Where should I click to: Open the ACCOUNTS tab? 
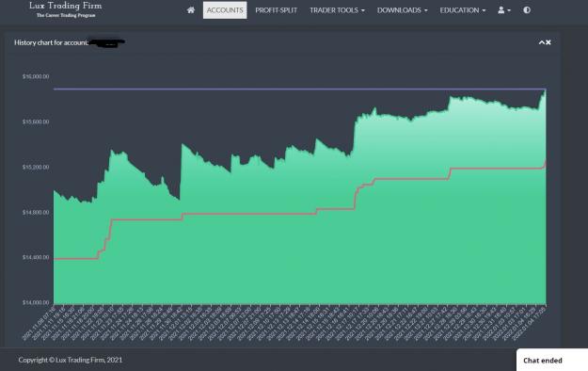pos(225,10)
